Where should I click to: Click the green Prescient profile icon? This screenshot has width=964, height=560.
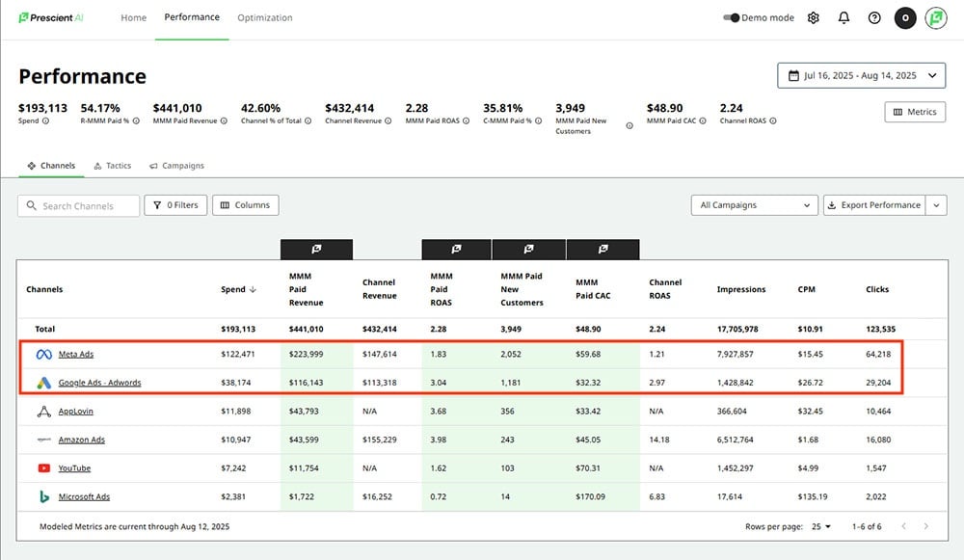pyautogui.click(x=935, y=17)
